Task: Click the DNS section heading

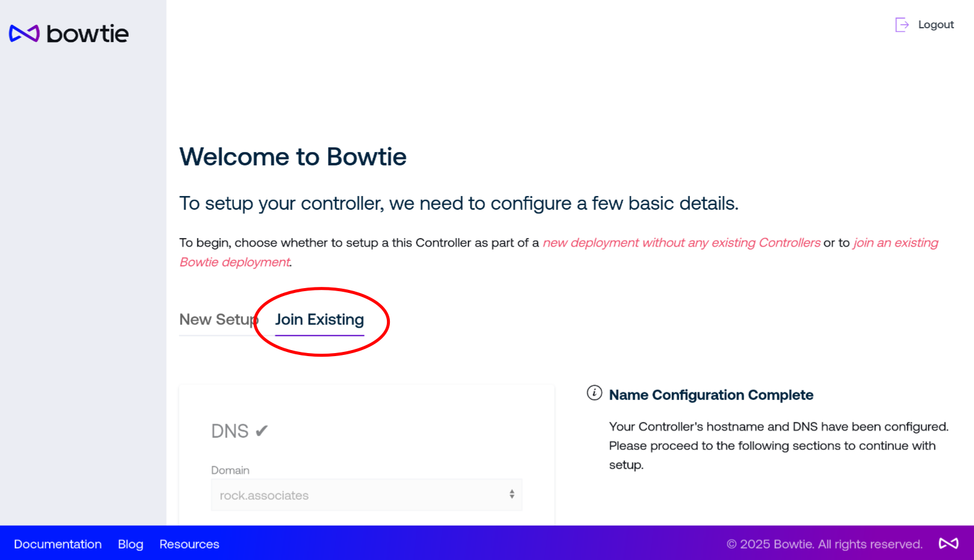Action: [230, 431]
